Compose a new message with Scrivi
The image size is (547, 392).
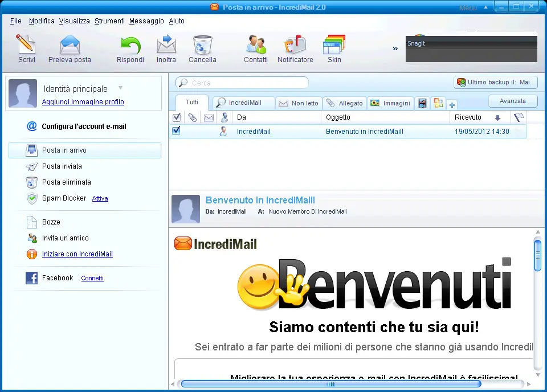click(x=26, y=48)
